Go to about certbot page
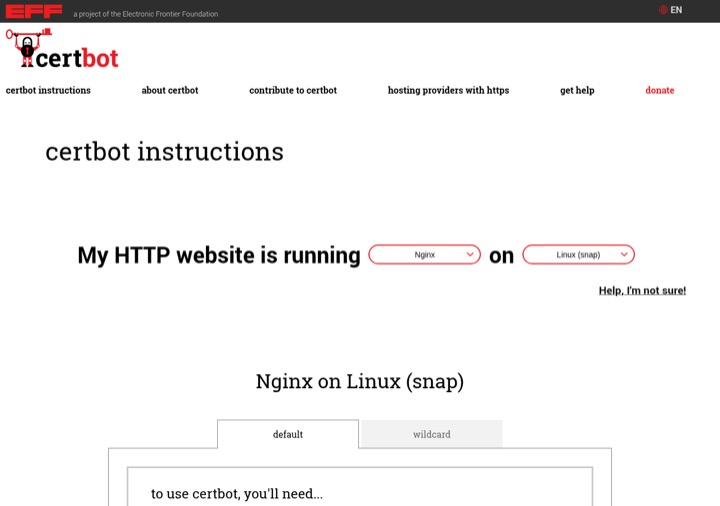The height and width of the screenshot is (506, 720). pyautogui.click(x=170, y=90)
